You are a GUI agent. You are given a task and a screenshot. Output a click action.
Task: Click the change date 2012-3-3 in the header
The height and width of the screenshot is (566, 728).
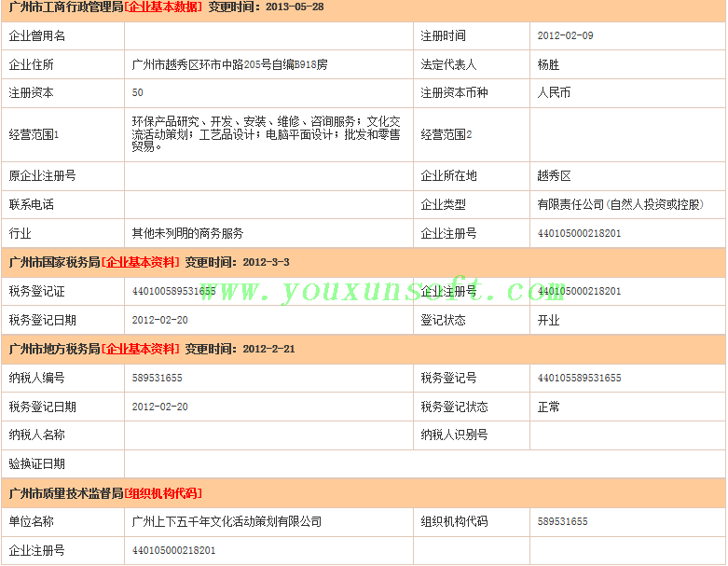click(x=266, y=262)
